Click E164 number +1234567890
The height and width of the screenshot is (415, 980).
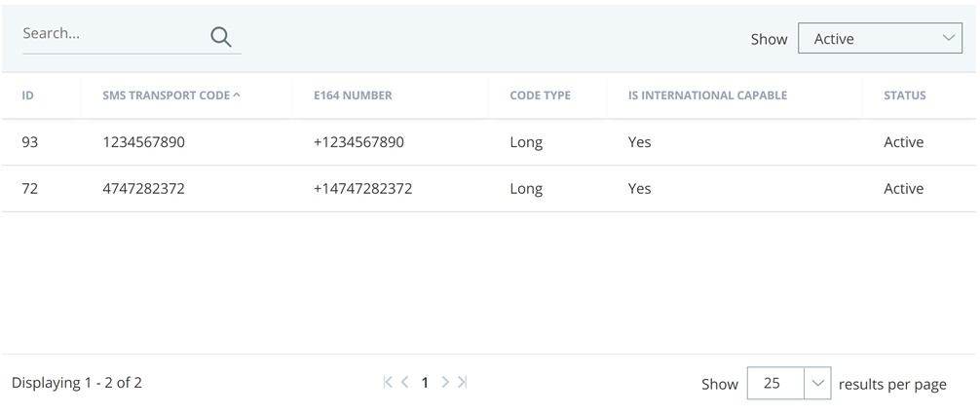point(358,142)
